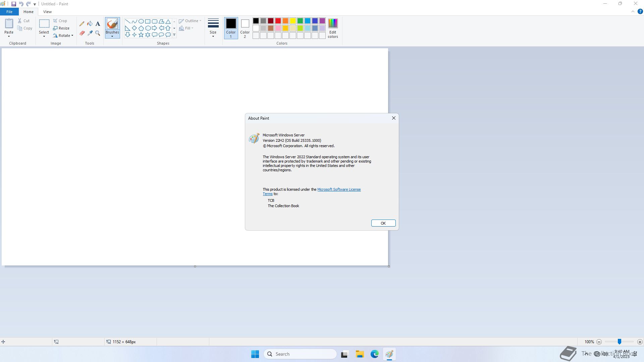Choose the Right arrow shape

[x=154, y=28]
